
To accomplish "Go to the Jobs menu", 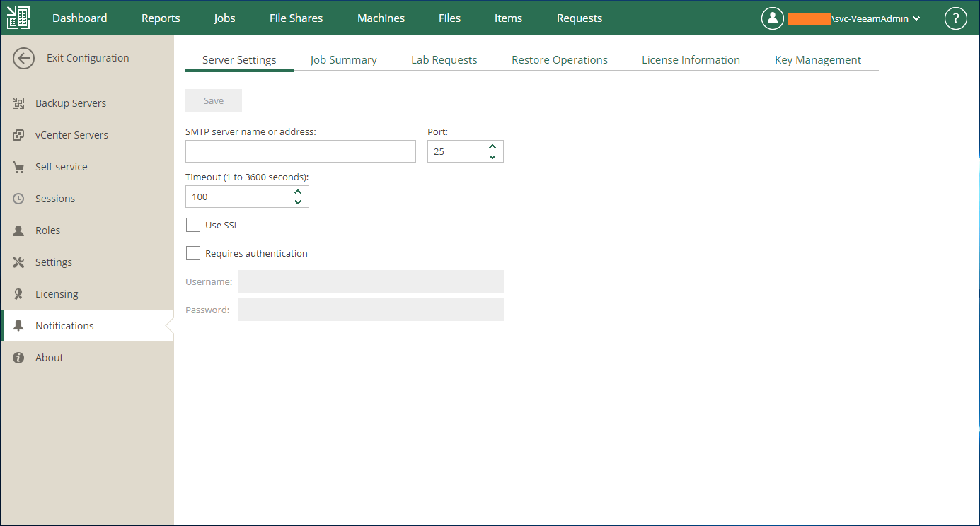I will click(x=225, y=18).
